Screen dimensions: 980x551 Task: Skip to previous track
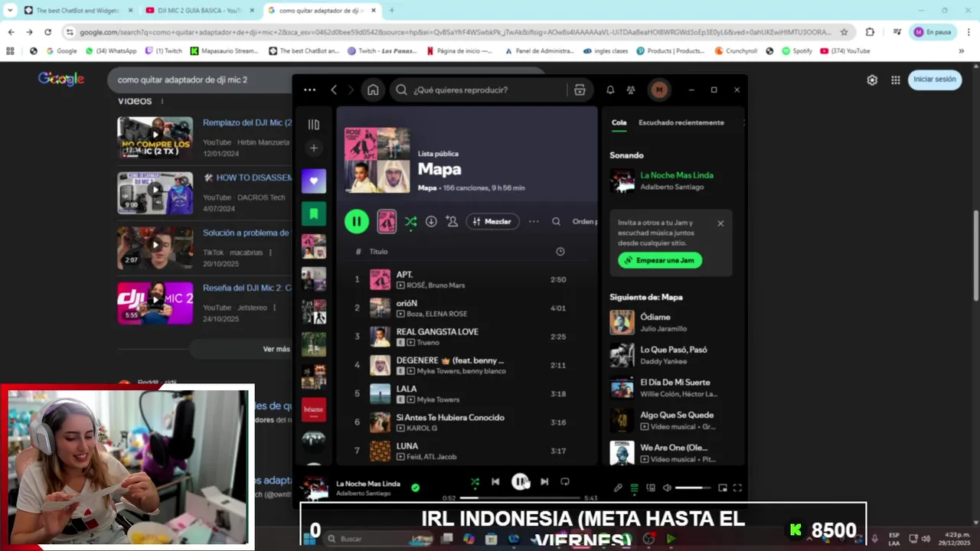495,481
